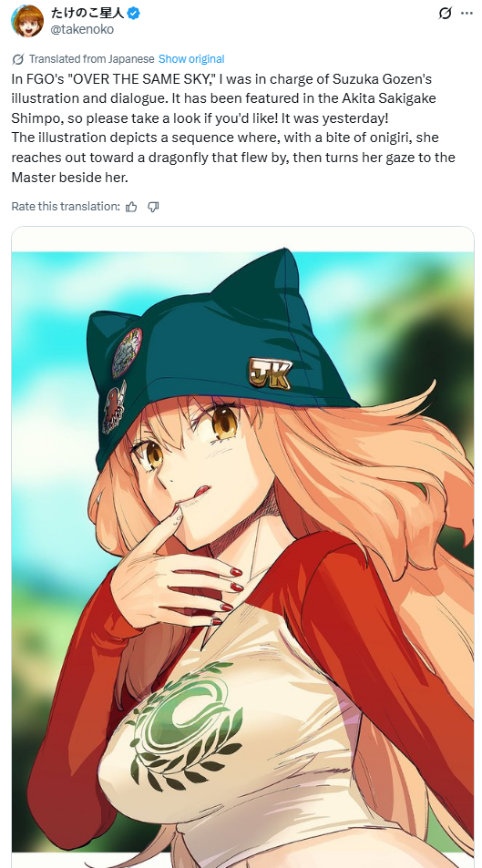Click the thumbs up translation rating
The height and width of the screenshot is (868, 482).
[131, 207]
